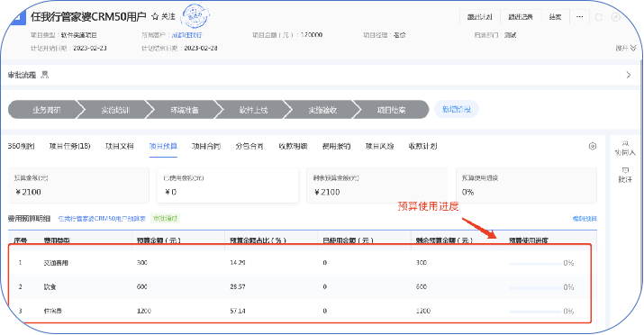
Task: Select the 软件上线 stage
Action: [253, 110]
